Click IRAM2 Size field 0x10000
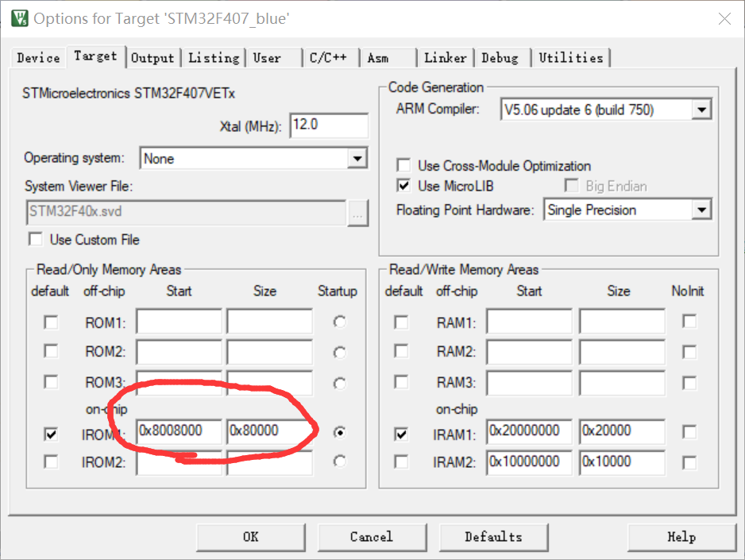The height and width of the screenshot is (560, 745). pos(622,462)
